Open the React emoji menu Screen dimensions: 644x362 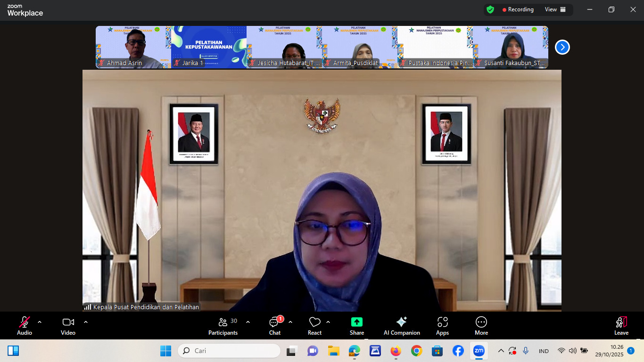[314, 326]
